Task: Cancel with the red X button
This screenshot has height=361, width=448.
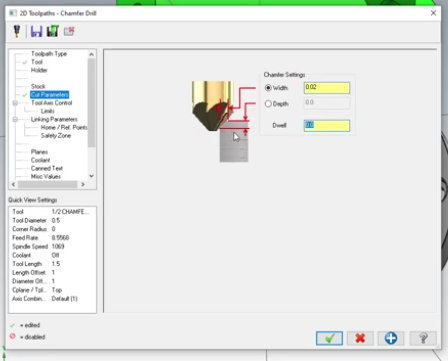Action: pyautogui.click(x=360, y=338)
